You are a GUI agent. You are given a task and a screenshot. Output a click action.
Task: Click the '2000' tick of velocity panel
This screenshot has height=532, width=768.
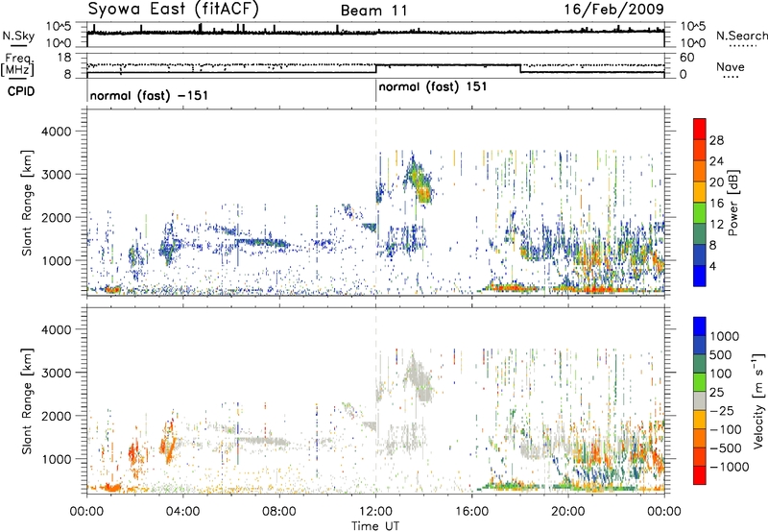point(57,416)
